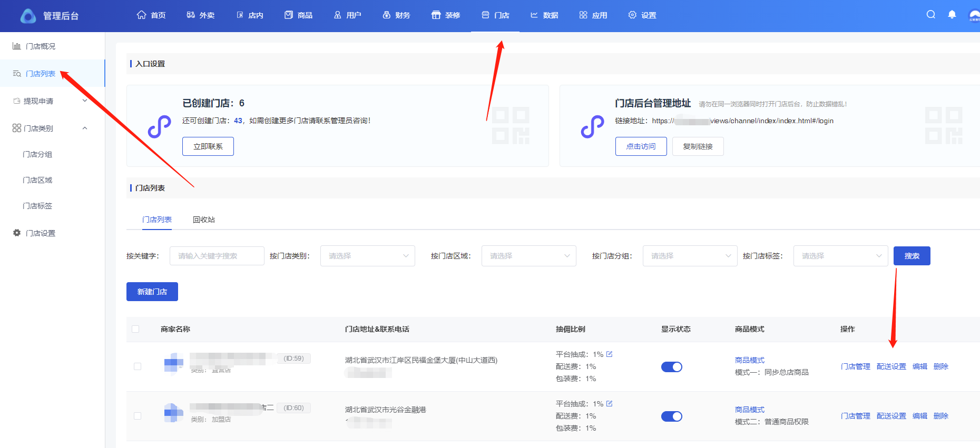Check the select-all checkbox in table header

click(135, 329)
